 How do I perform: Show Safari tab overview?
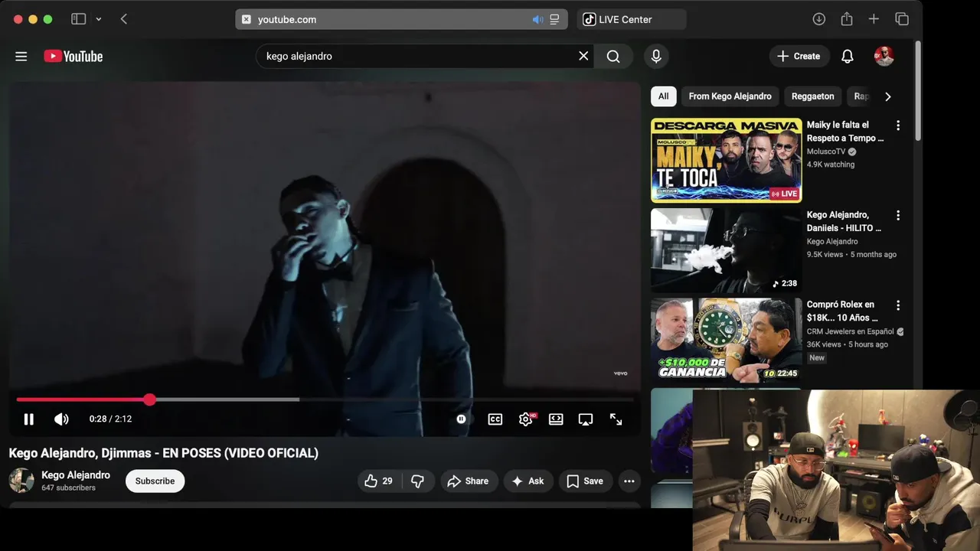902,19
